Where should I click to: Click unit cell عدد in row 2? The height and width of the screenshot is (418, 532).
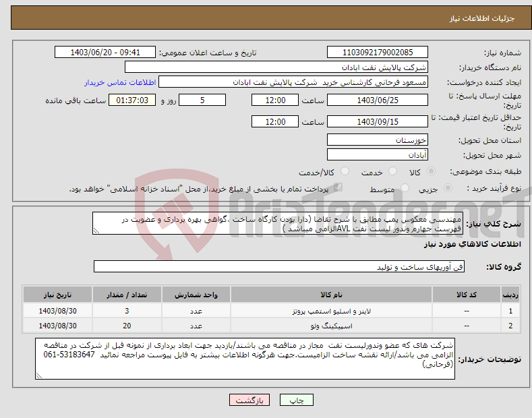196,326
